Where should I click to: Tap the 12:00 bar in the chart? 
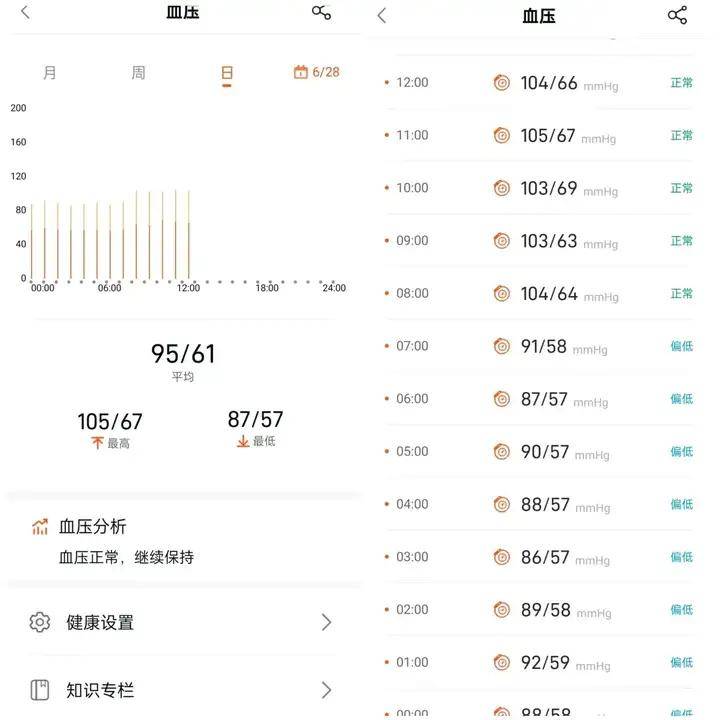tap(189, 235)
